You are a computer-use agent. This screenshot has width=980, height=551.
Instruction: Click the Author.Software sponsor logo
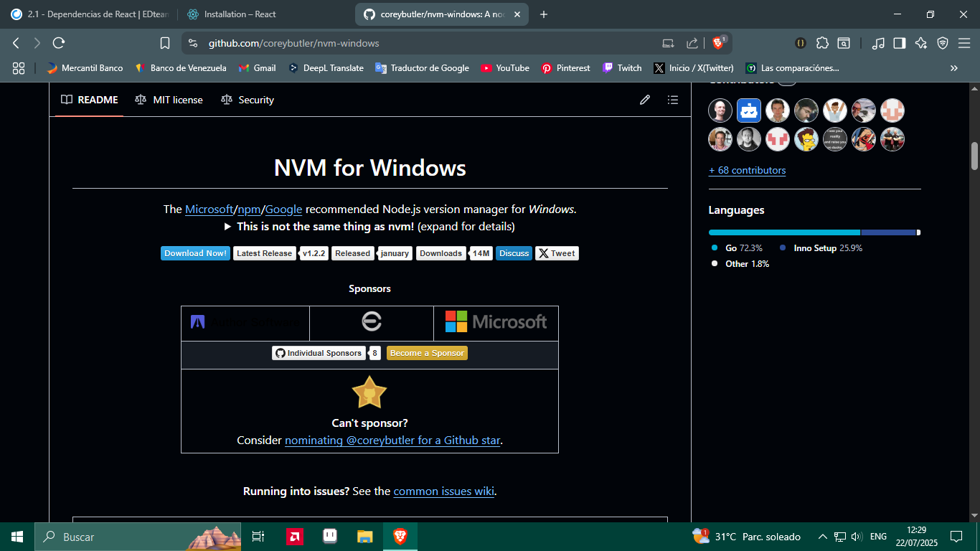pyautogui.click(x=245, y=322)
